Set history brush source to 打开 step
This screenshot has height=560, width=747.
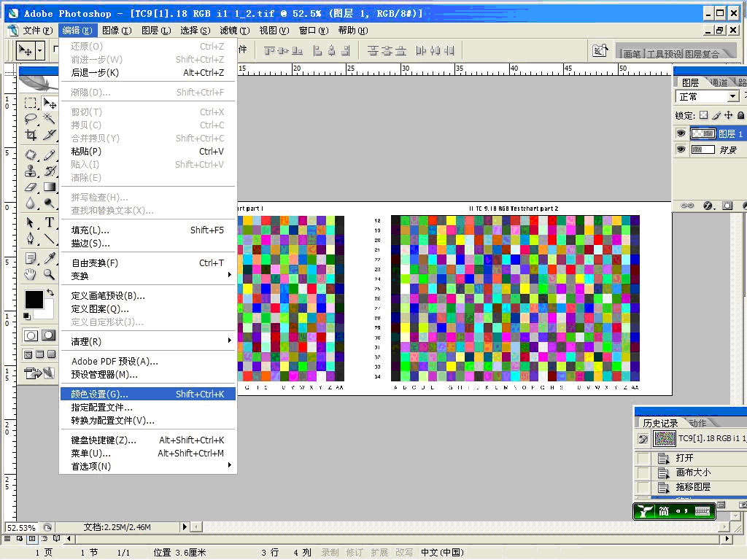tap(643, 458)
